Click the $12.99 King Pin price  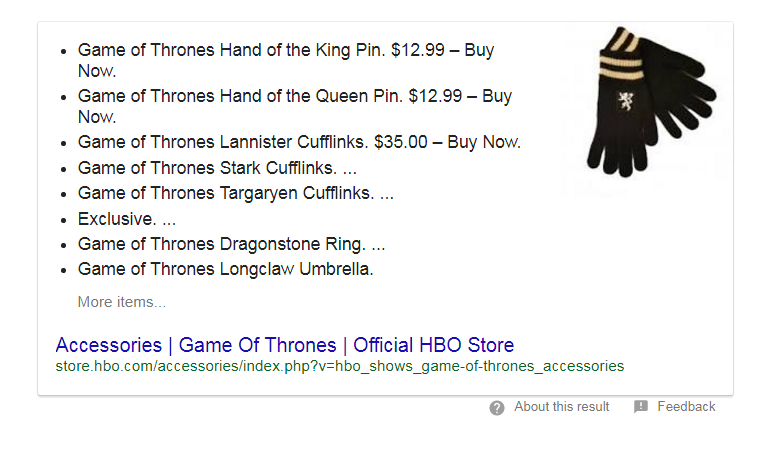pos(418,50)
